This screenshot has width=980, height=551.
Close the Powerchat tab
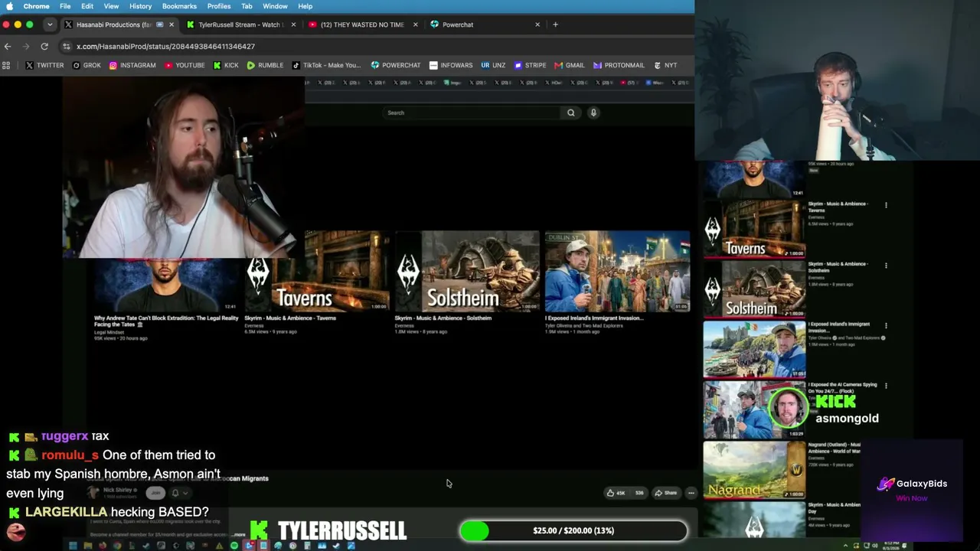click(537, 24)
